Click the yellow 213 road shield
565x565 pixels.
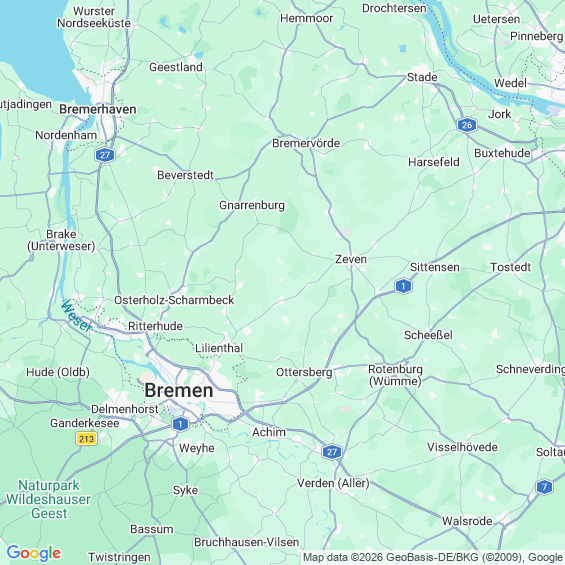[x=86, y=439]
